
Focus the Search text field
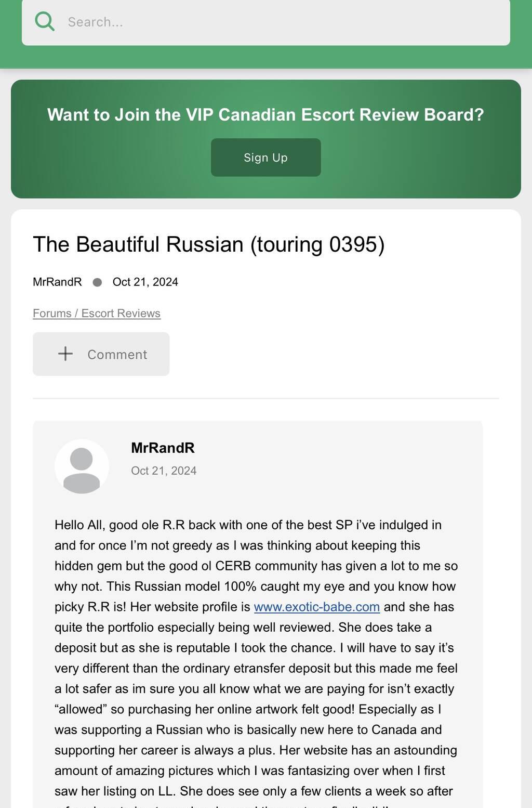pyautogui.click(x=281, y=22)
